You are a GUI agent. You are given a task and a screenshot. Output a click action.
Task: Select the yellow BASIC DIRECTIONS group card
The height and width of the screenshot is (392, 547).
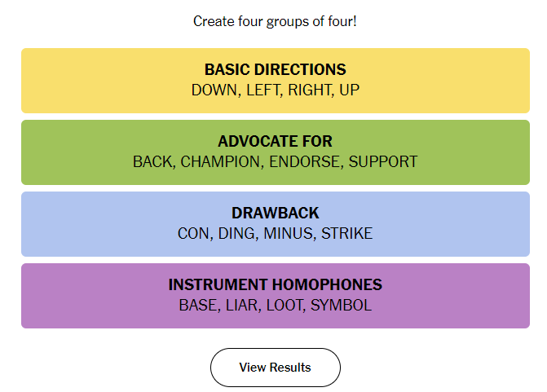coord(276,81)
